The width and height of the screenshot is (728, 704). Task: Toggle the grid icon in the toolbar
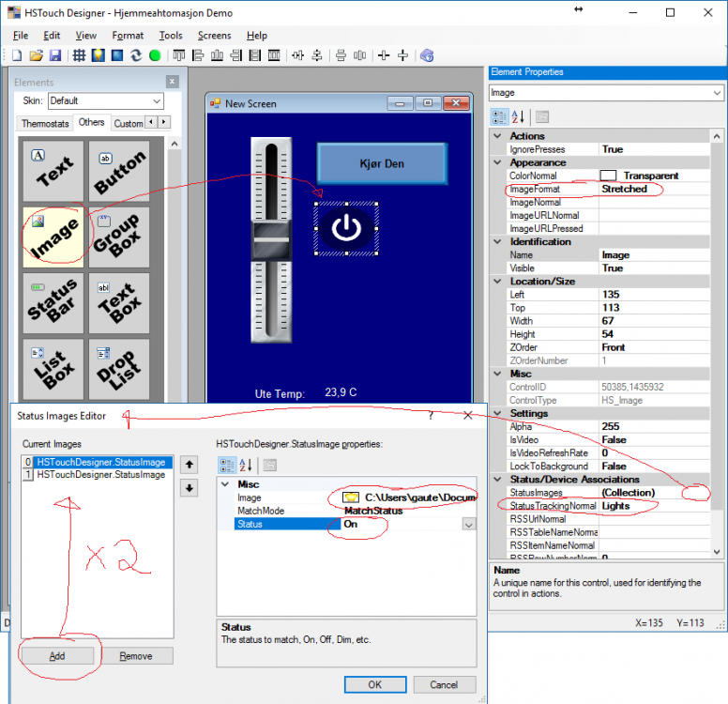(79, 55)
